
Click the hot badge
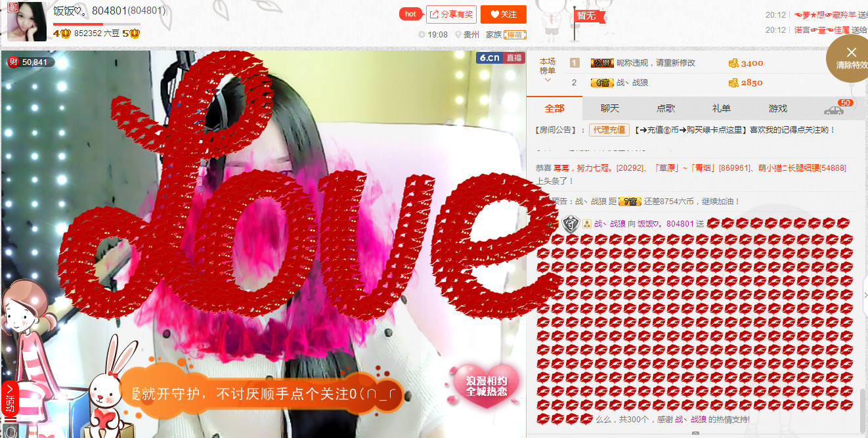[x=410, y=14]
